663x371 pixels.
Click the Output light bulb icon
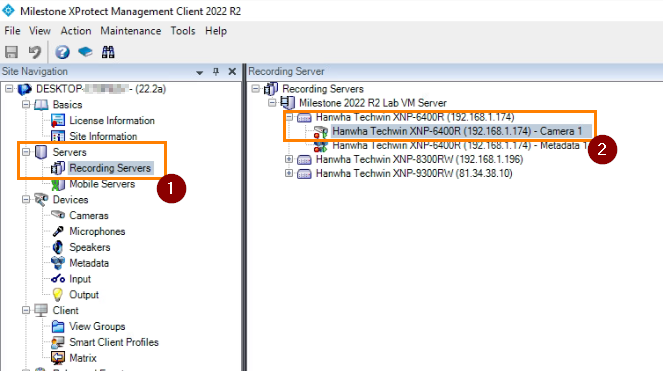pyautogui.click(x=58, y=294)
